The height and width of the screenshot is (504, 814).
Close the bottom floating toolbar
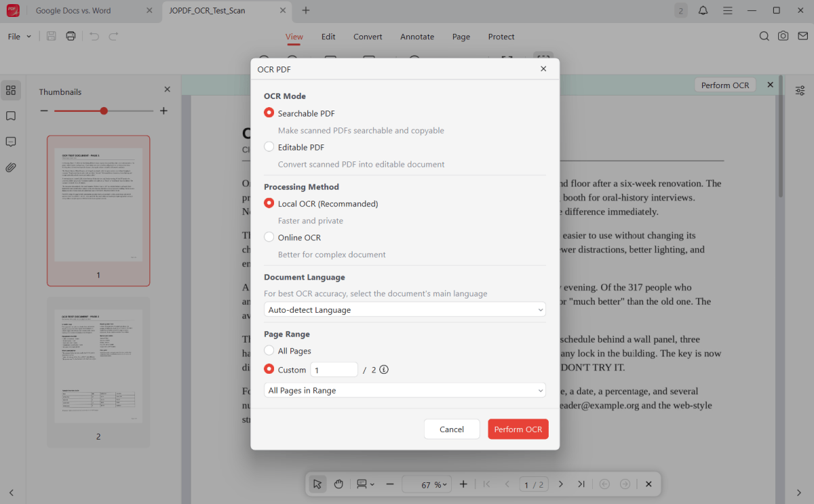pyautogui.click(x=648, y=484)
